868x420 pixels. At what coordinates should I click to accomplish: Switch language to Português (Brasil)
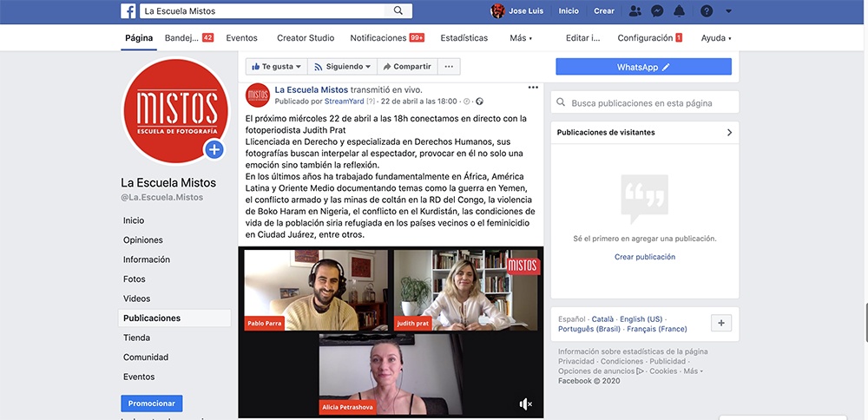(589, 329)
